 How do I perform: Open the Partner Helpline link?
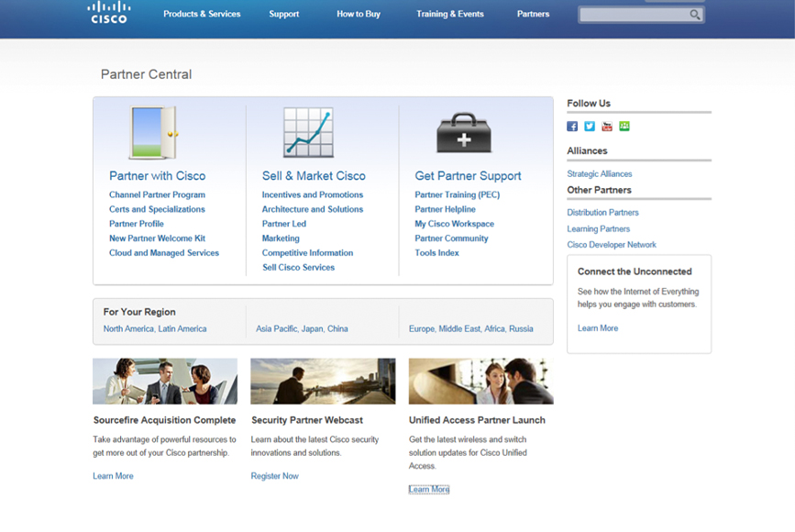coord(445,210)
